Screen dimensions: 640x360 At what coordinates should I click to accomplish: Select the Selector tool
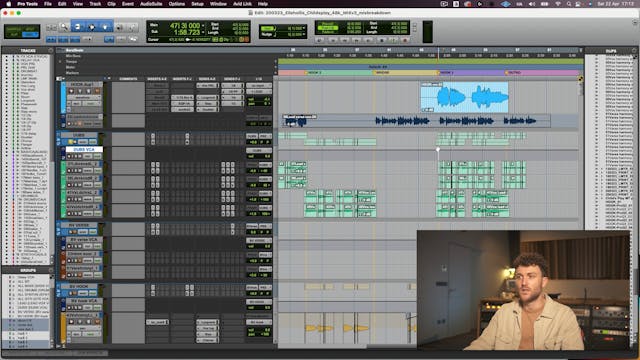pyautogui.click(x=91, y=27)
